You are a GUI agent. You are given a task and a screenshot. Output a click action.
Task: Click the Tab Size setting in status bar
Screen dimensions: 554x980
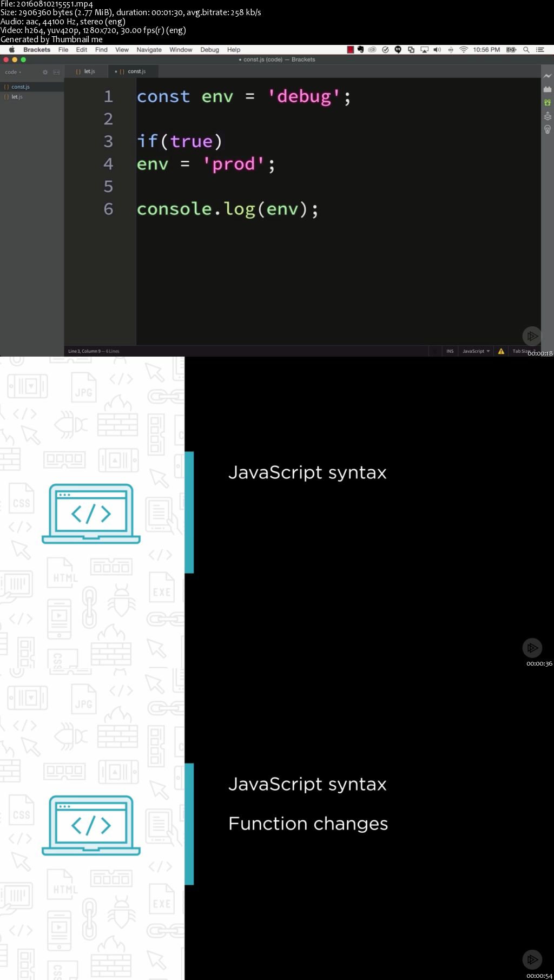point(524,351)
